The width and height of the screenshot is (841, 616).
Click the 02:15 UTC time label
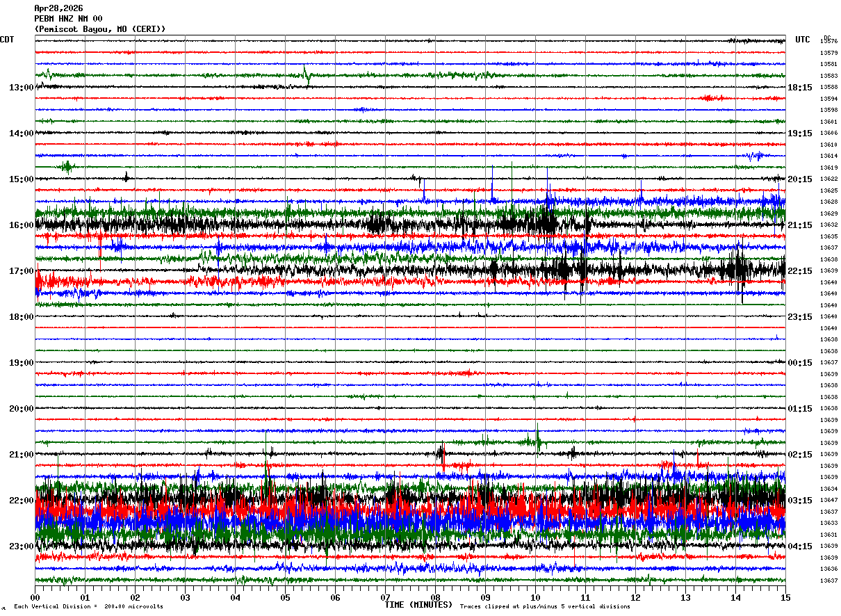pos(800,455)
